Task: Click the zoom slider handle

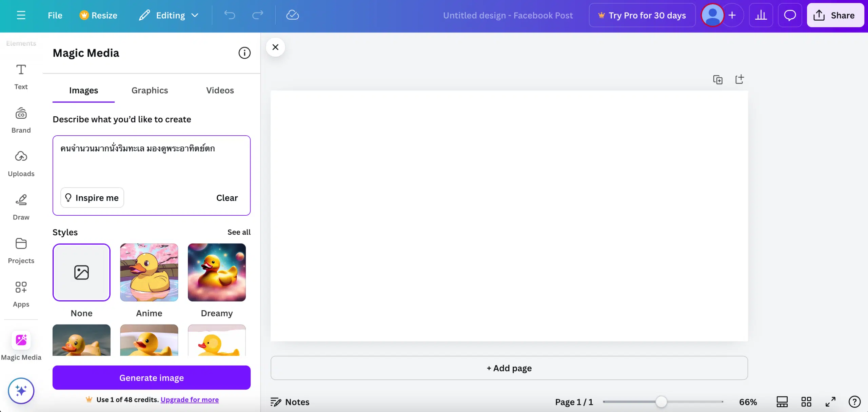Action: (661, 402)
